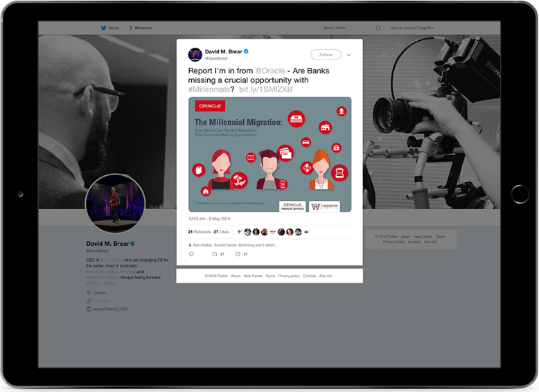
Task: Open the bit.ly/1SMIZXB link
Action: [x=266, y=89]
